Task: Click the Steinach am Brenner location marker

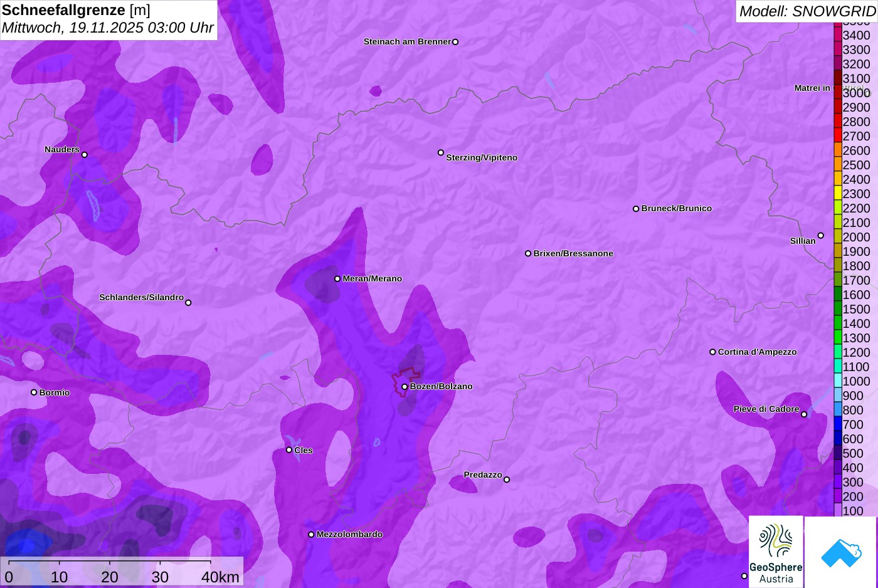Action: click(x=455, y=42)
